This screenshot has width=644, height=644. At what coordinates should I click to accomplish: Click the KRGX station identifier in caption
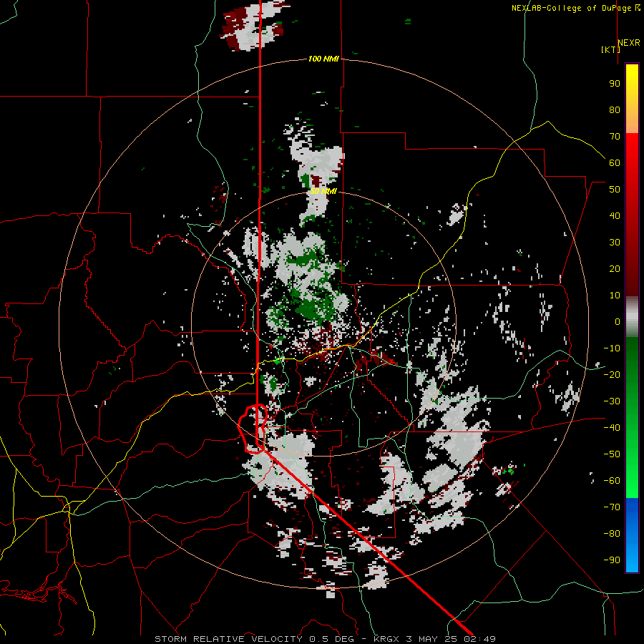386,639
